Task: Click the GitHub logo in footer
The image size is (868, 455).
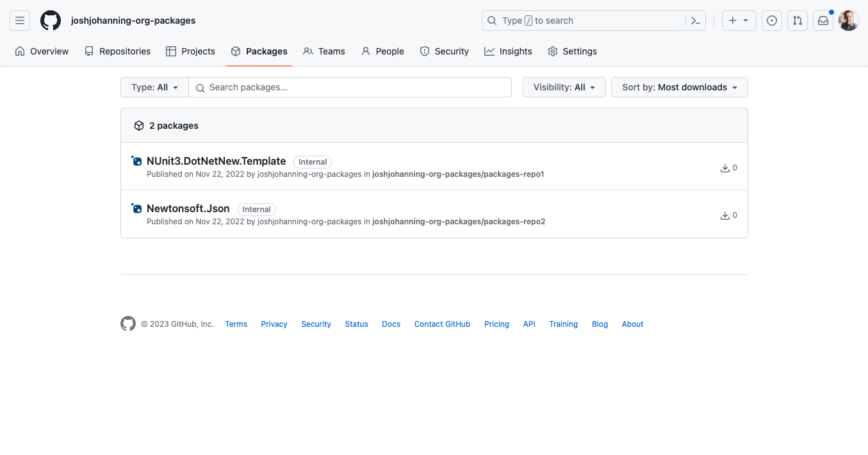Action: (128, 324)
